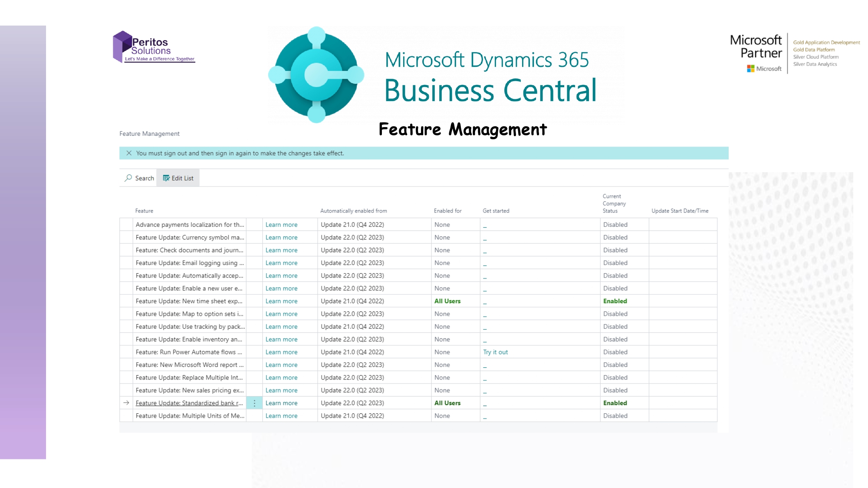Open Learn more for New time sheet feature
868x488 pixels.
pos(281,301)
